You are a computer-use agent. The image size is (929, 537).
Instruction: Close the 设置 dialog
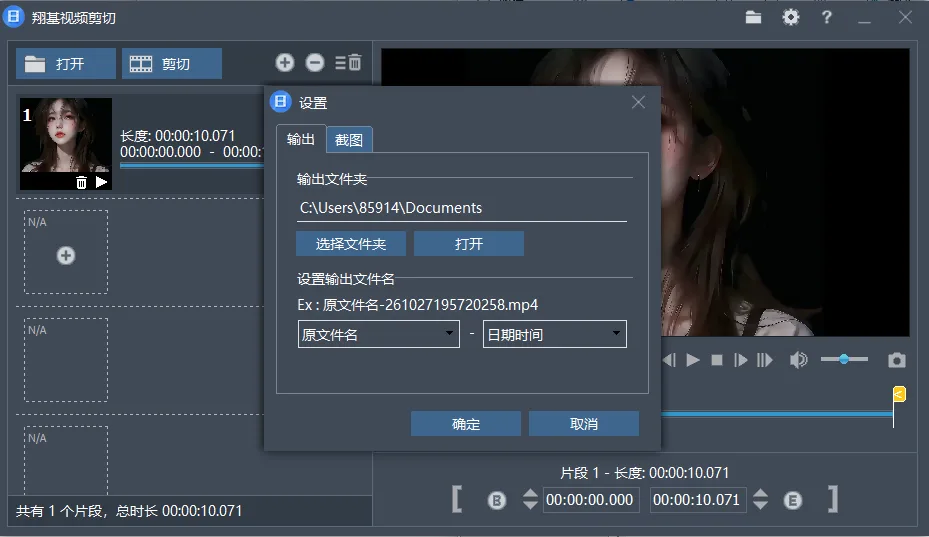638,103
